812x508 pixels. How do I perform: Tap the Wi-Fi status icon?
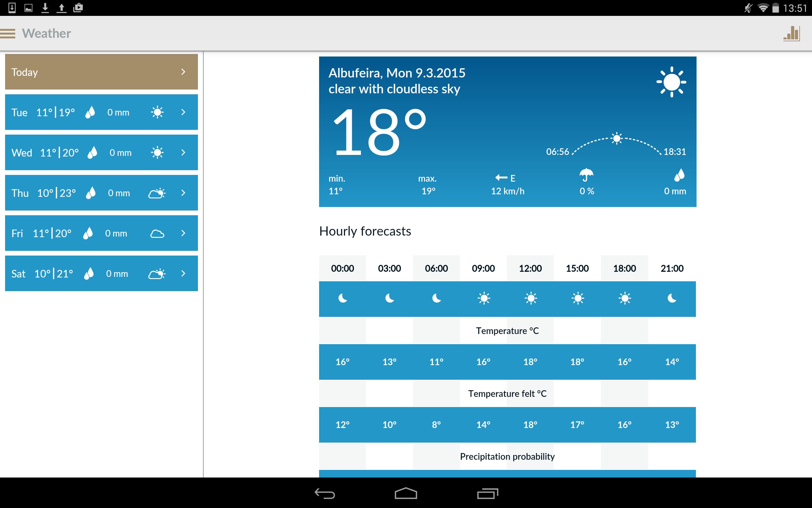(x=763, y=8)
